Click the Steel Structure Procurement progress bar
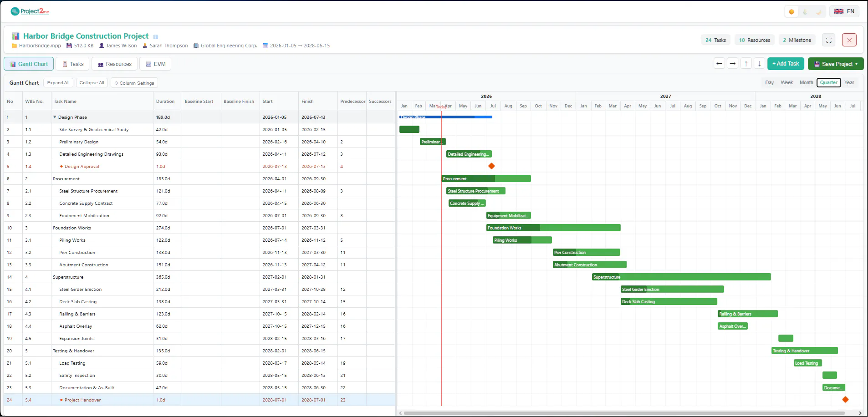The width and height of the screenshot is (868, 417). click(x=476, y=191)
